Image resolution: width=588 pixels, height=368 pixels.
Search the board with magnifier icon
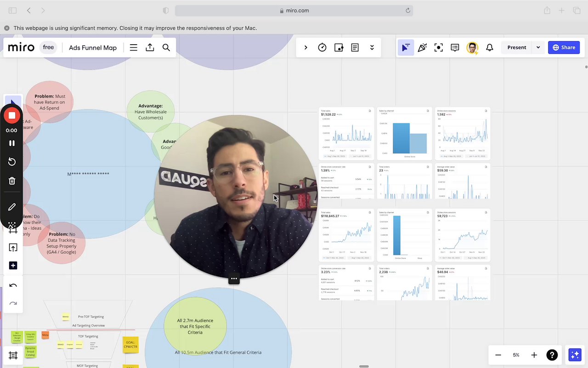click(x=166, y=47)
